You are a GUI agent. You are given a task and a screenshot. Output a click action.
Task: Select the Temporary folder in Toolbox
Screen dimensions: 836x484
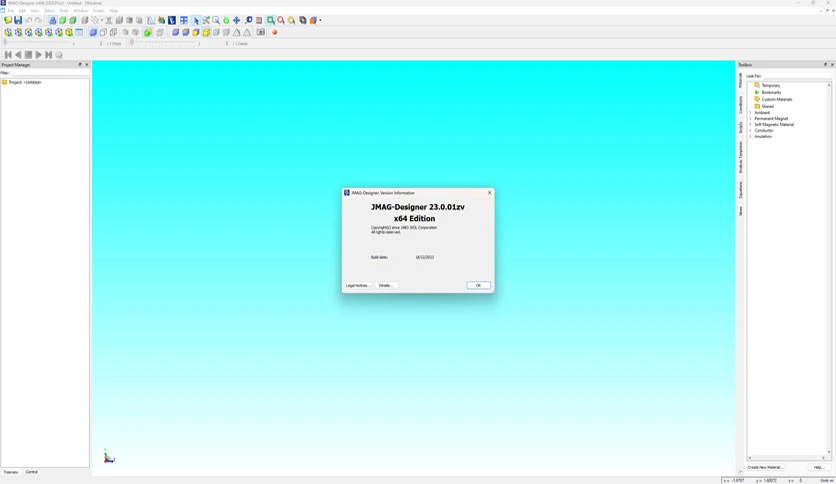[770, 85]
